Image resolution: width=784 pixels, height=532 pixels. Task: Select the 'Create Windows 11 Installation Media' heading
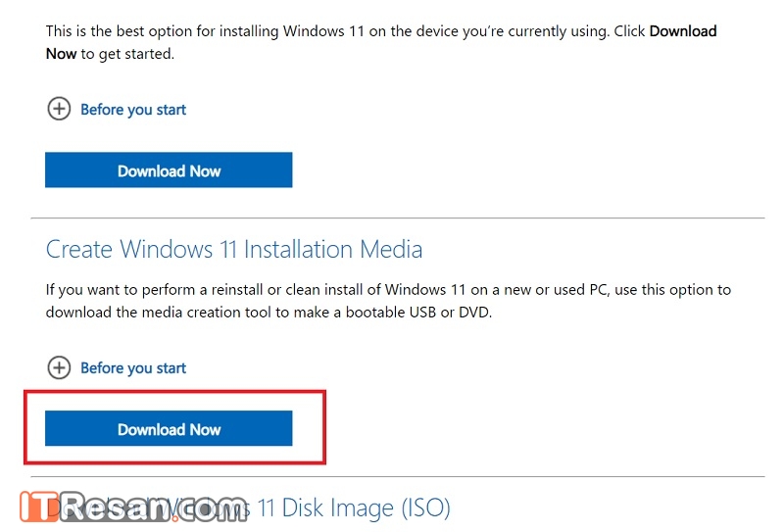point(234,249)
